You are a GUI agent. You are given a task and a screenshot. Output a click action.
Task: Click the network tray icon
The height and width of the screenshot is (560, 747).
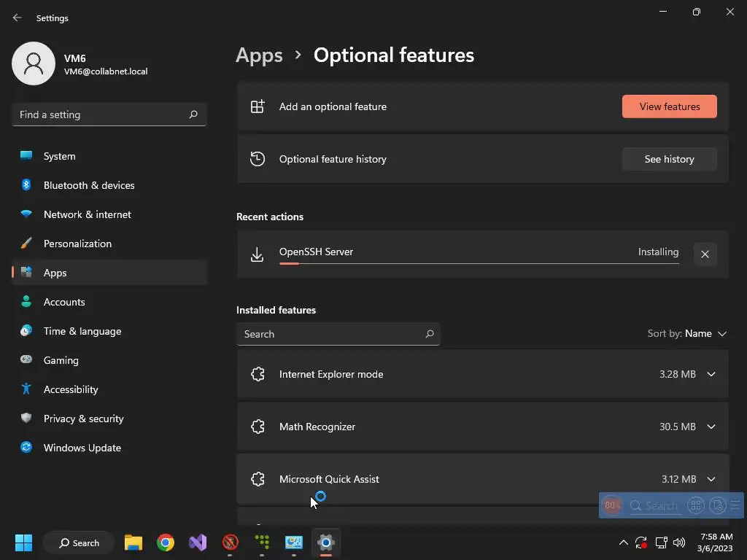click(x=661, y=542)
